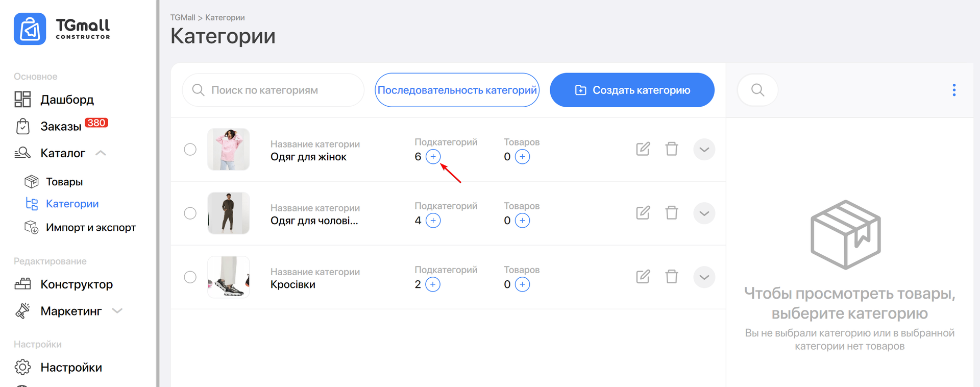Open the three-dot options menu
Viewport: 980px width, 387px height.
[953, 90]
